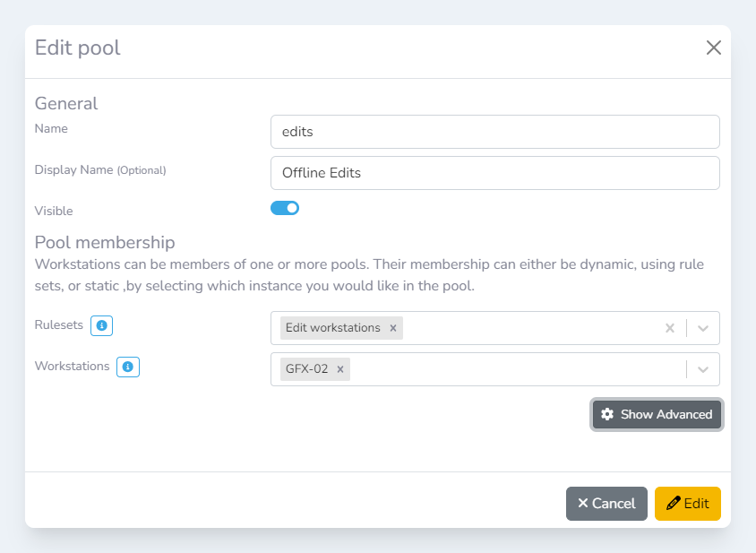Remove the Edit workstations ruleset tag

pyautogui.click(x=393, y=328)
